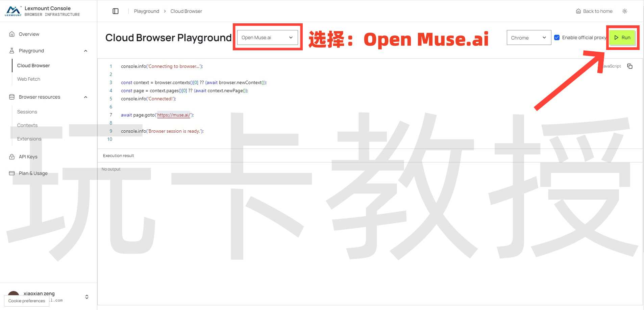Image resolution: width=644 pixels, height=310 pixels.
Task: Click the 'Browser session is ready.' line
Action: [x=162, y=131]
